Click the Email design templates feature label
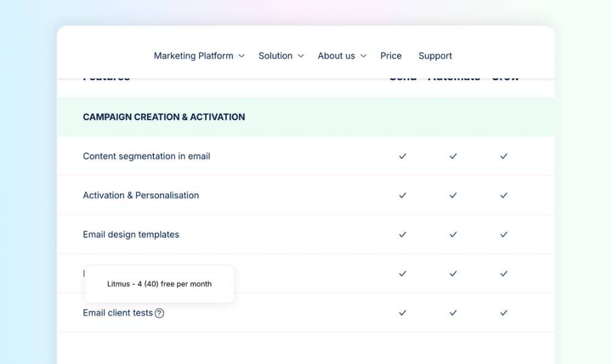Viewport: 612px width, 364px height. point(131,234)
